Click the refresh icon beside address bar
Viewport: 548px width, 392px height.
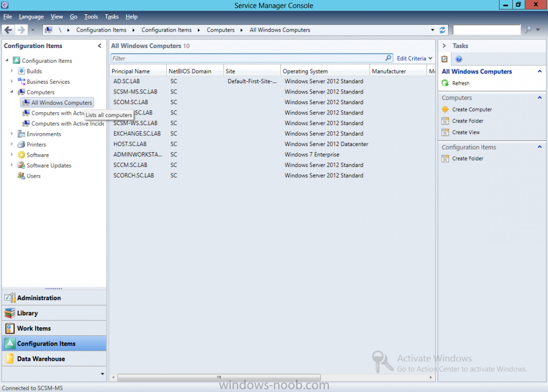(x=442, y=30)
